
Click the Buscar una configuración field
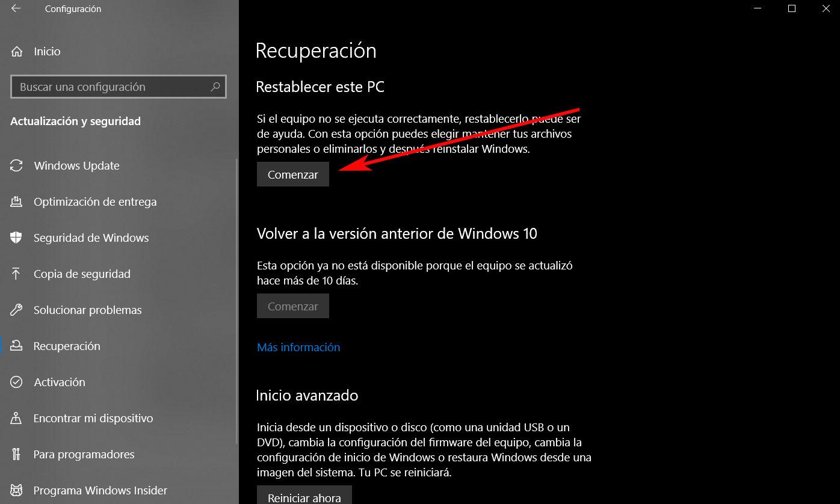pos(119,87)
